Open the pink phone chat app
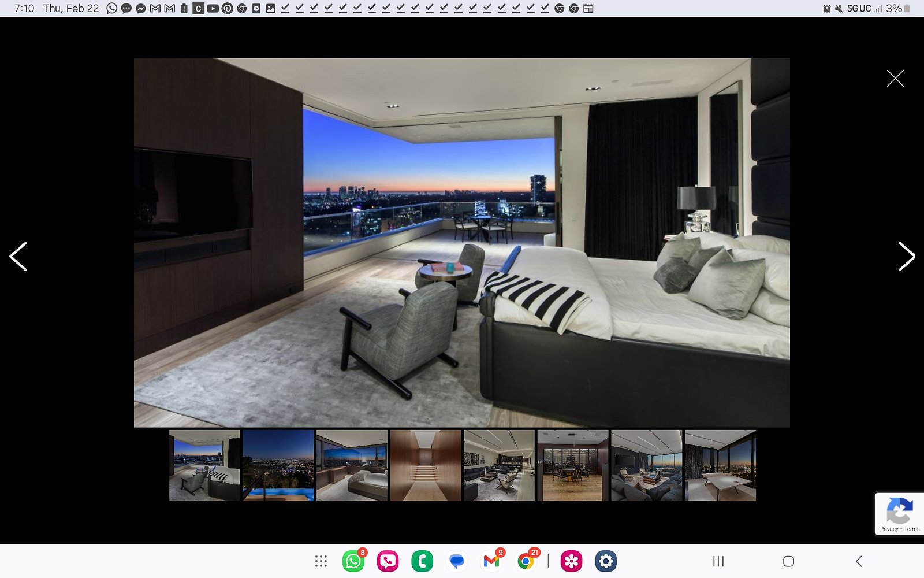 pos(388,561)
